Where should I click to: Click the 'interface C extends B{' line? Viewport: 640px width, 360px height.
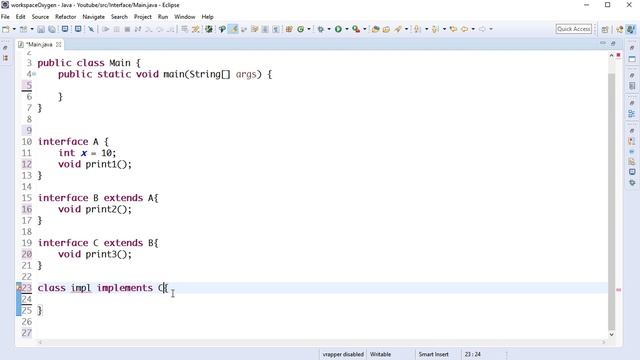point(98,243)
